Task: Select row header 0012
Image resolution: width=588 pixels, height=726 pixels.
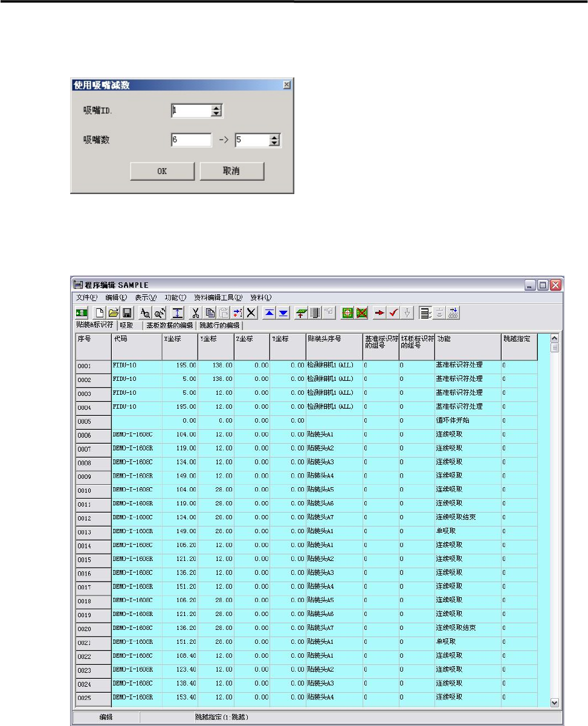Action: tap(93, 518)
